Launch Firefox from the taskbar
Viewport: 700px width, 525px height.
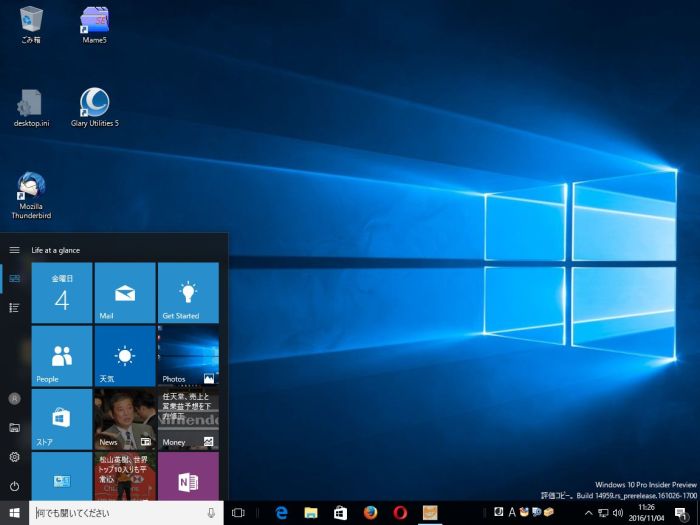pyautogui.click(x=370, y=512)
